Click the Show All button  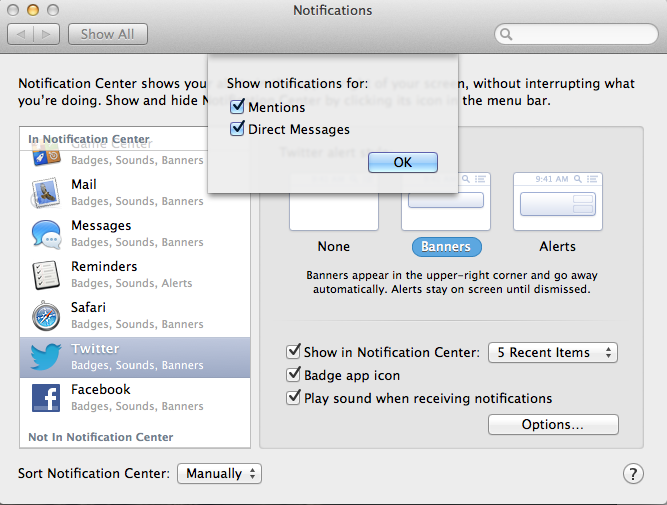108,34
